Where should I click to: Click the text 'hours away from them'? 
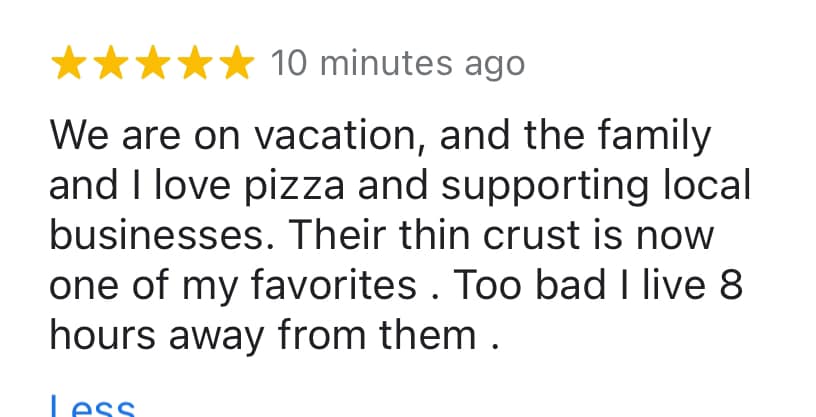point(263,335)
